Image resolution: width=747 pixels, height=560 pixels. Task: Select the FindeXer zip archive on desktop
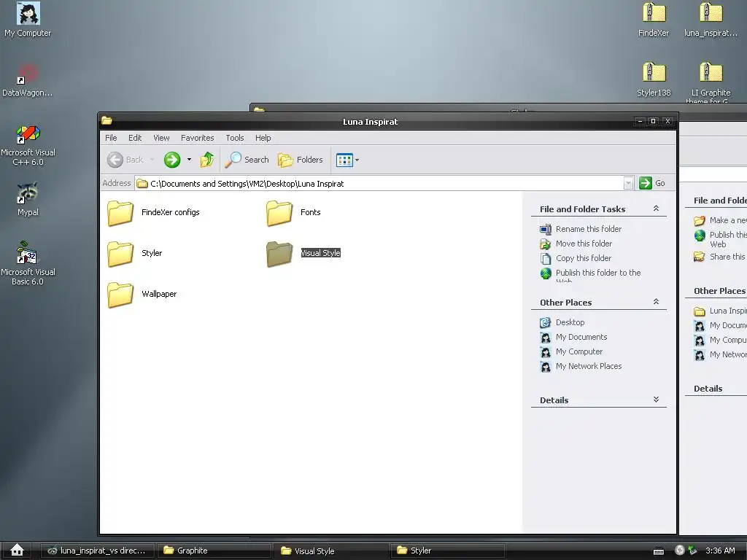tap(654, 20)
